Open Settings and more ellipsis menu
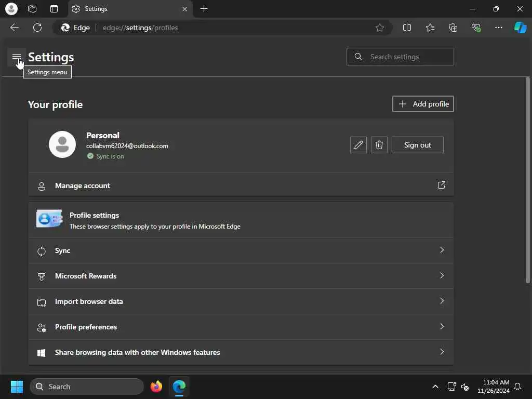The width and height of the screenshot is (532, 399). click(x=498, y=28)
